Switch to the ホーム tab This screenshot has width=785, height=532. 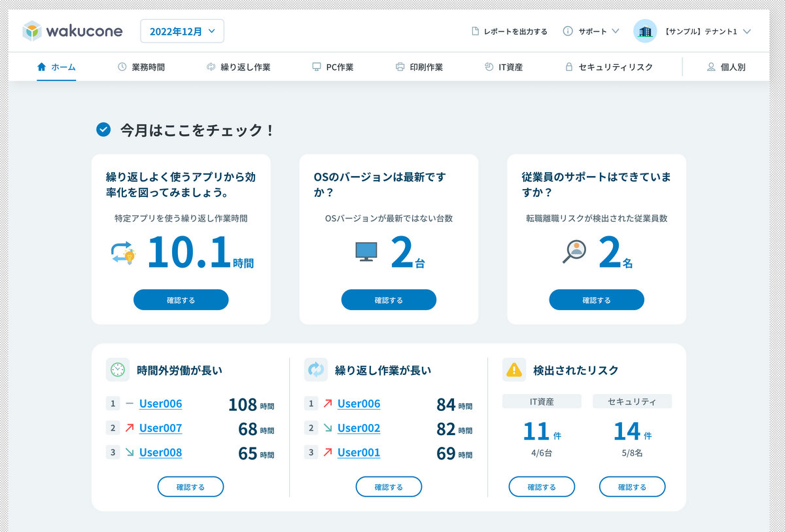point(55,66)
